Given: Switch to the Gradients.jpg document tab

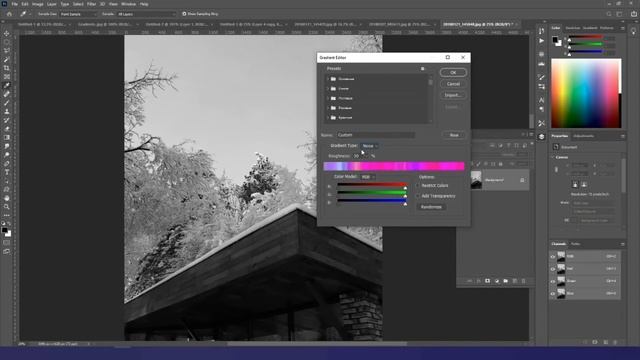Looking at the screenshot, I should coord(106,24).
